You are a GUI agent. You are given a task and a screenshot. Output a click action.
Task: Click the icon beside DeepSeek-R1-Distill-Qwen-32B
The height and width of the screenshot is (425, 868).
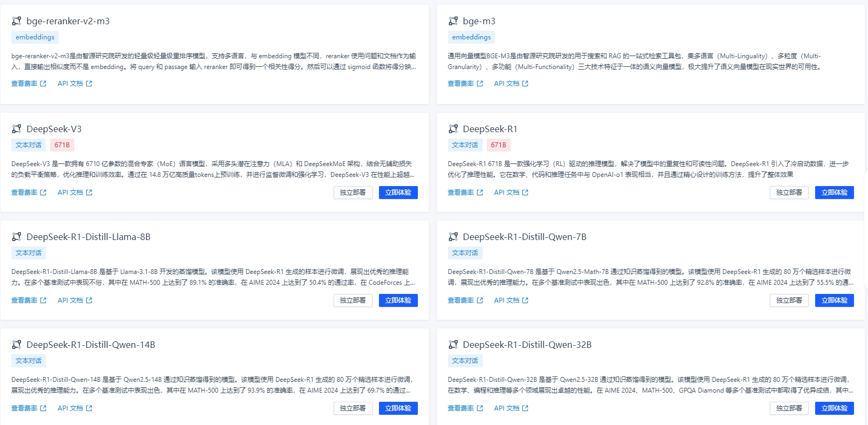(453, 345)
